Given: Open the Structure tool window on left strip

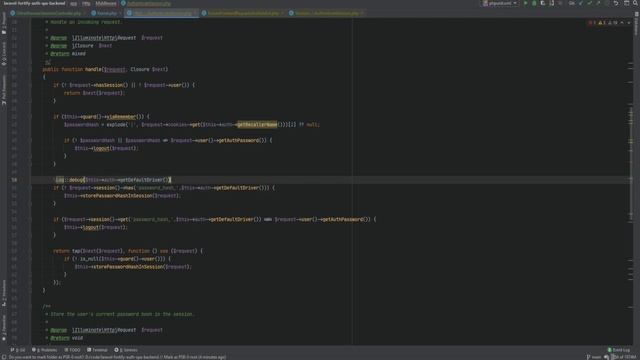Looking at the screenshot, I should [x=4, y=293].
